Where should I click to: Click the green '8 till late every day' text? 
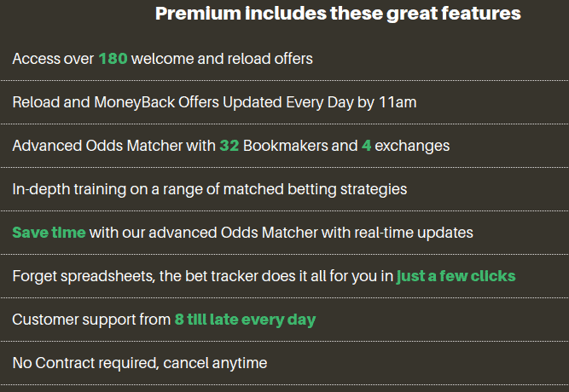(x=246, y=320)
